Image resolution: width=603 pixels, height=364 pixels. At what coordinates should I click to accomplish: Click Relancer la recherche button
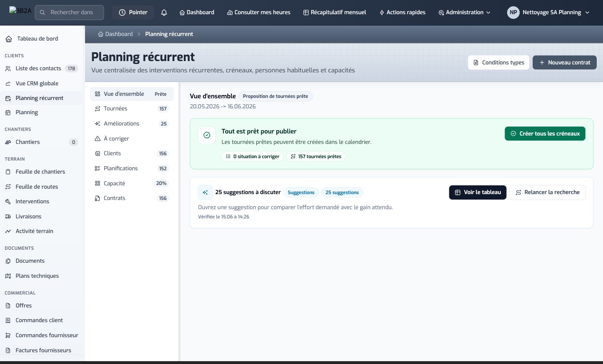point(547,192)
